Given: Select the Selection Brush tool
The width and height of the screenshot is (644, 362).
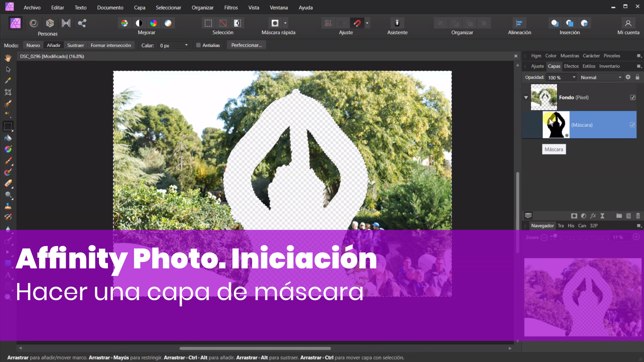Looking at the screenshot, I should click(x=8, y=104).
